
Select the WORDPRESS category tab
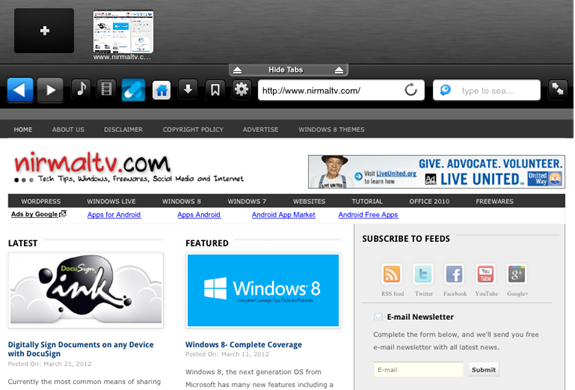coord(41,201)
